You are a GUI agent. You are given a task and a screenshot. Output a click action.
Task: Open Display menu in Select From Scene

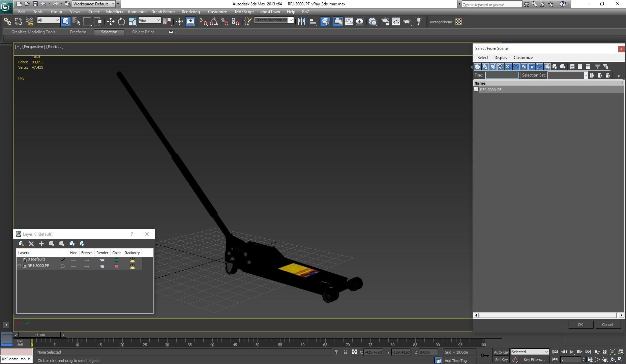pos(501,58)
